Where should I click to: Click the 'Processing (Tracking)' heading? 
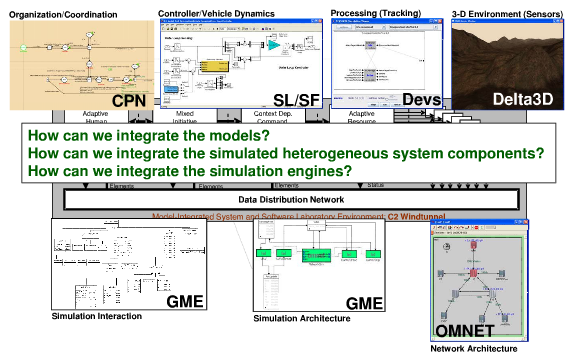pyautogui.click(x=376, y=13)
